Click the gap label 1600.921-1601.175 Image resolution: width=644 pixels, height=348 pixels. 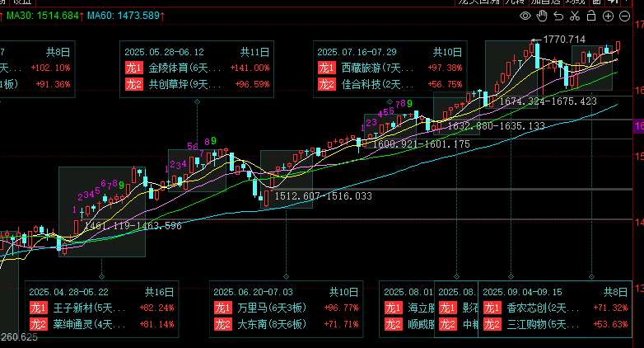pos(422,144)
